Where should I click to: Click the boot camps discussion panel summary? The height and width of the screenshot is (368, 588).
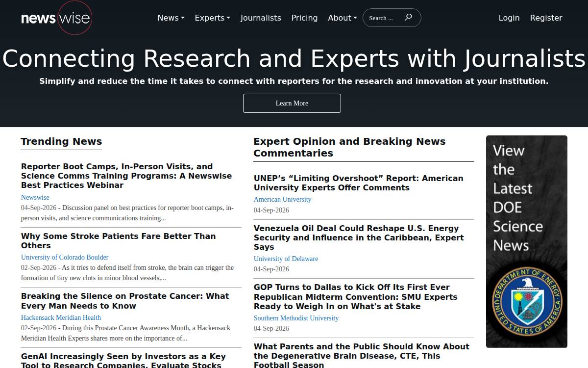point(127,213)
